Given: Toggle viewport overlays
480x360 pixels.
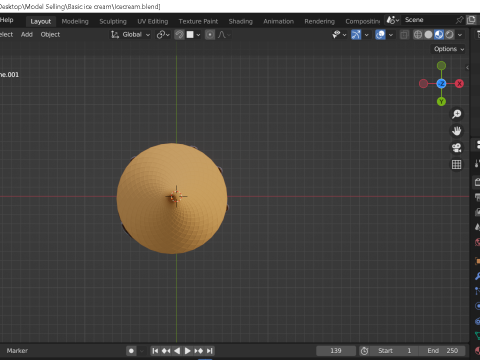Looking at the screenshot, I should 380,34.
